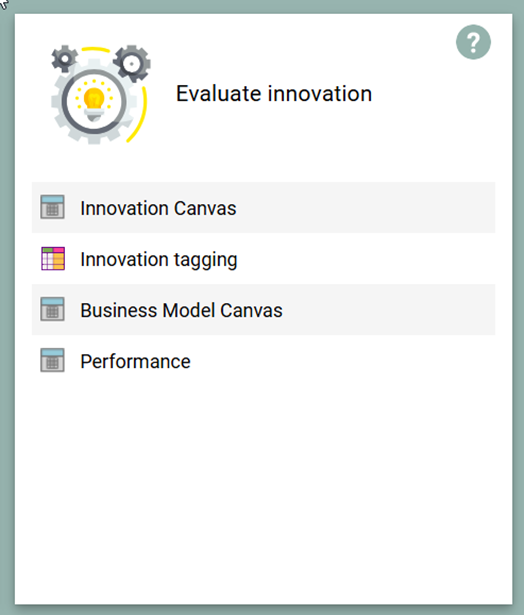Click the colorful Innovation tagging matrix icon

click(53, 258)
